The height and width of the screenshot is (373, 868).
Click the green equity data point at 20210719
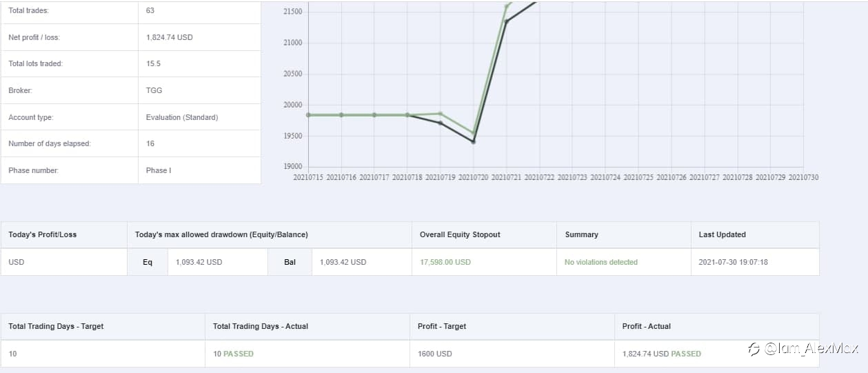click(x=441, y=114)
